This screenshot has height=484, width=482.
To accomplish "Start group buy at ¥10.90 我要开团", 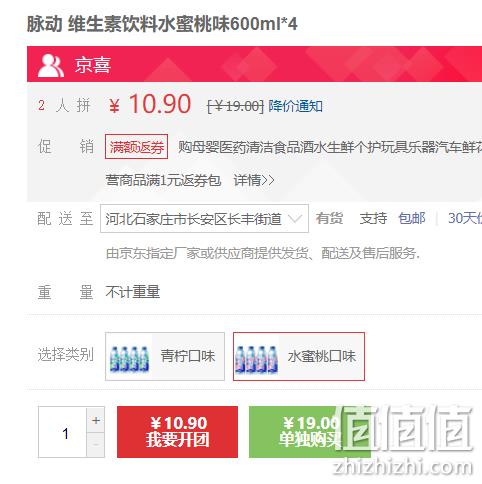I will click(177, 432).
